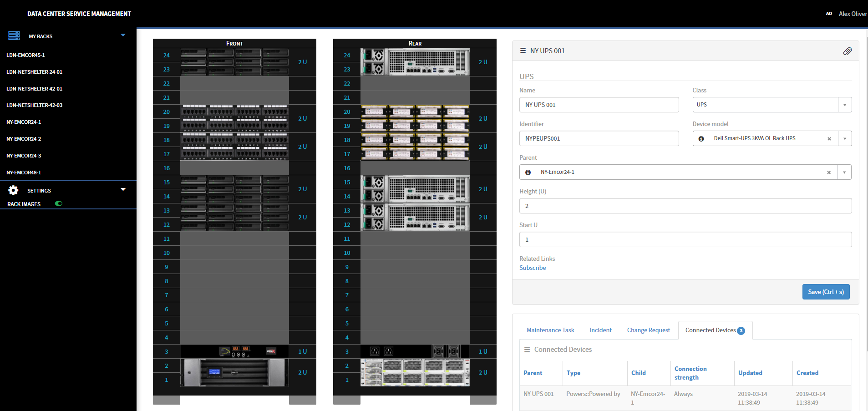The height and width of the screenshot is (411, 868).
Task: Select front storage server at U23-24
Action: [234, 62]
